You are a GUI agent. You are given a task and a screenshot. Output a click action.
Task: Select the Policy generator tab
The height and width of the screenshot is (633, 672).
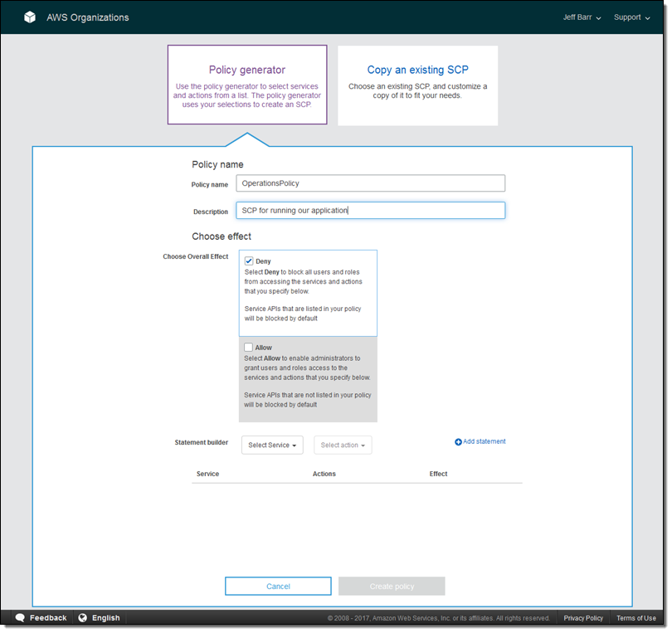pos(247,85)
